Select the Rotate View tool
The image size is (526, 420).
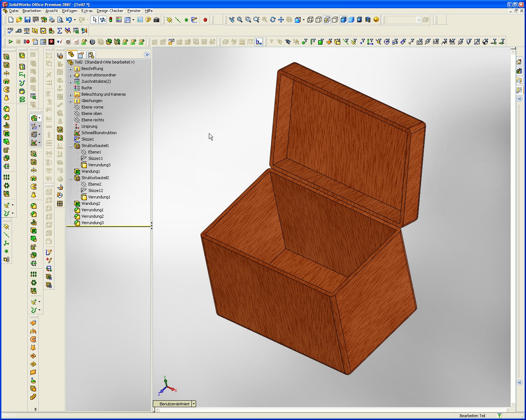coord(273,20)
